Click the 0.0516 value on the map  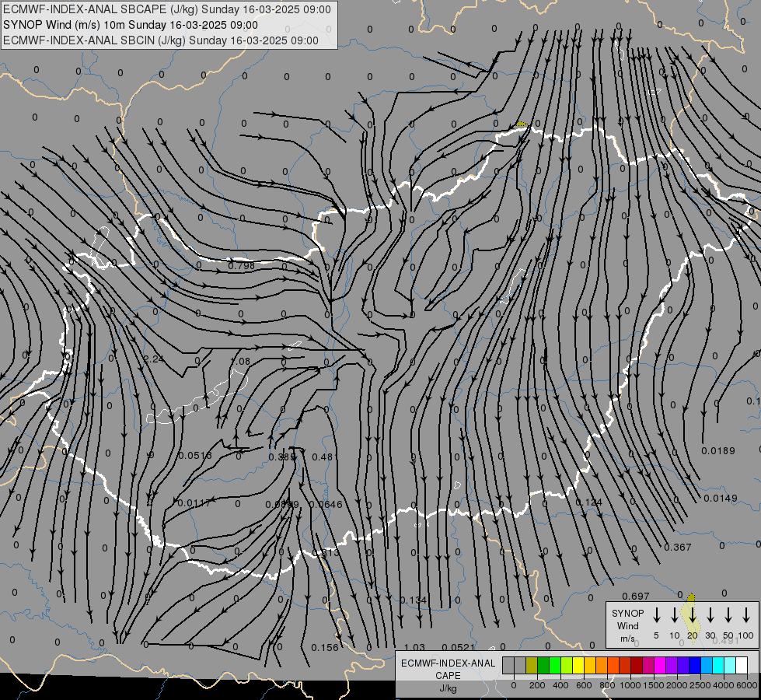coord(195,455)
